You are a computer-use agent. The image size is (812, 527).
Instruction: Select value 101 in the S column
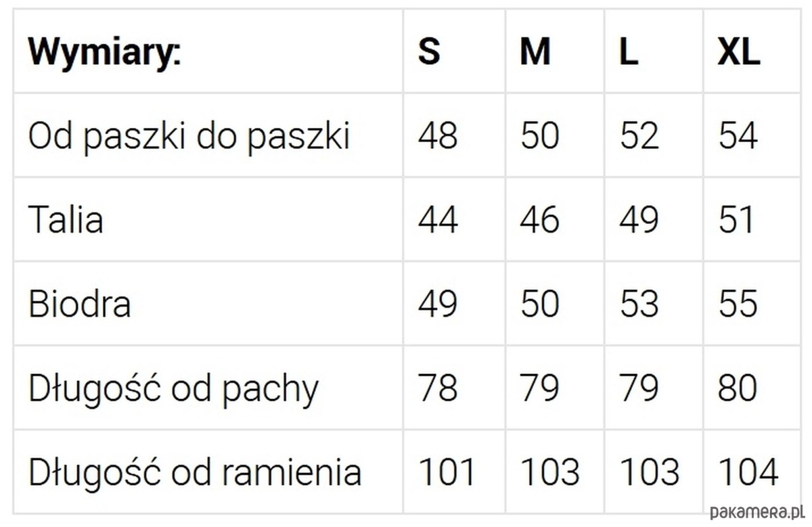click(447, 472)
